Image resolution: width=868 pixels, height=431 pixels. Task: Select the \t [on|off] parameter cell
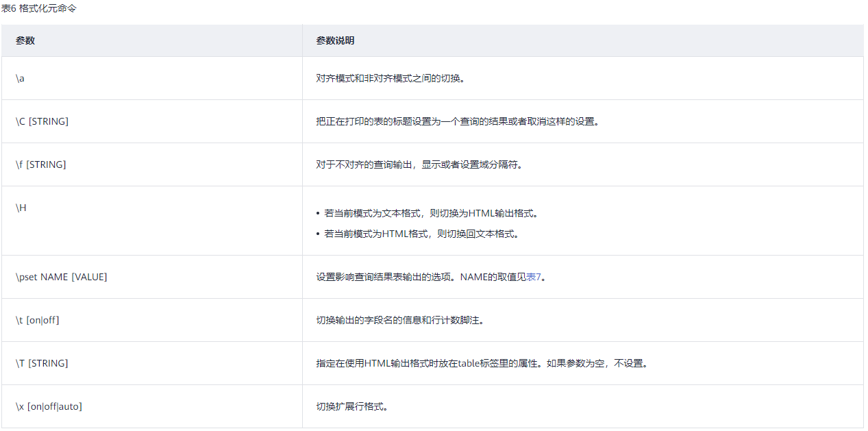pyautogui.click(x=152, y=320)
